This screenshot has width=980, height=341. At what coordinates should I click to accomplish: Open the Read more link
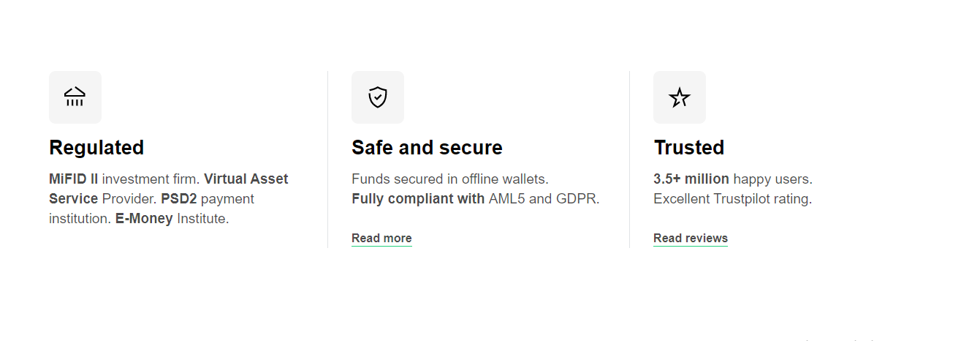coord(381,239)
